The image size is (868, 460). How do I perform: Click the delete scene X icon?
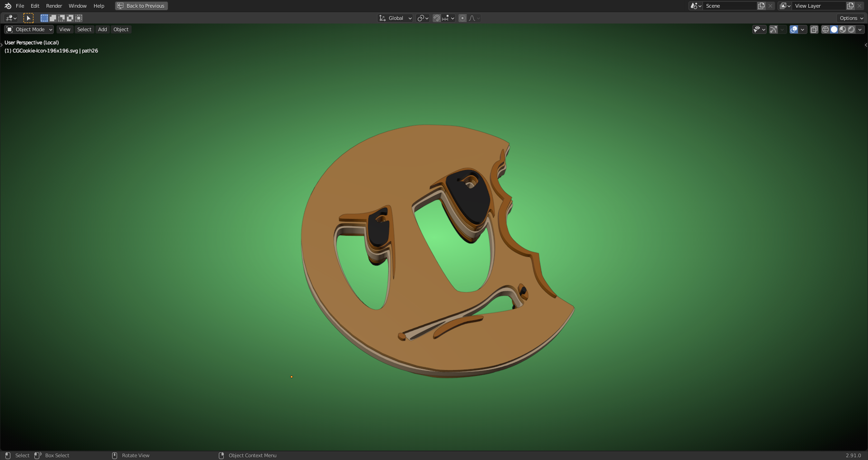[770, 6]
